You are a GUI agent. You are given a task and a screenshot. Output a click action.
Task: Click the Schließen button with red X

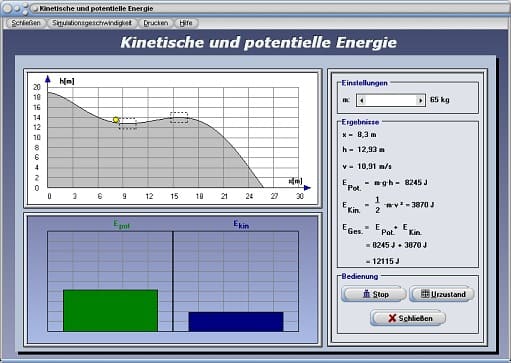pyautogui.click(x=408, y=318)
